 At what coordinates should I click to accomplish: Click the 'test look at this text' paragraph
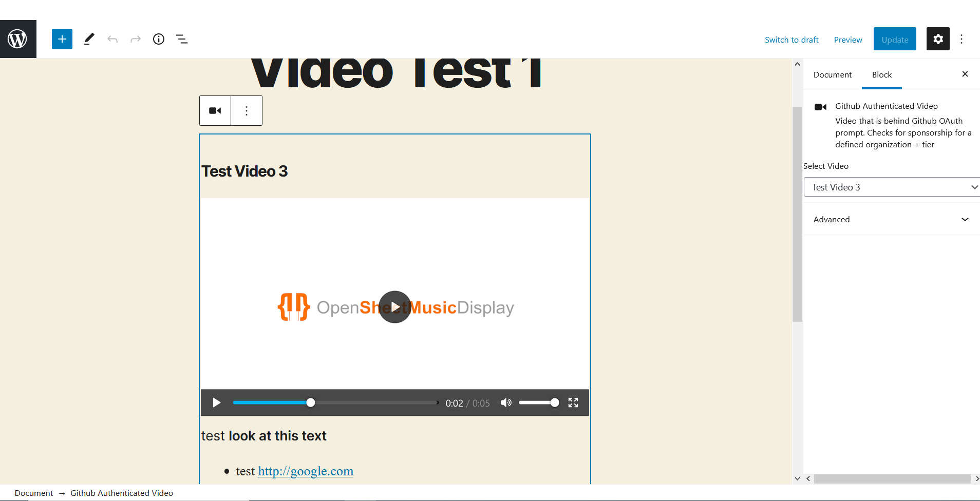[x=264, y=436]
